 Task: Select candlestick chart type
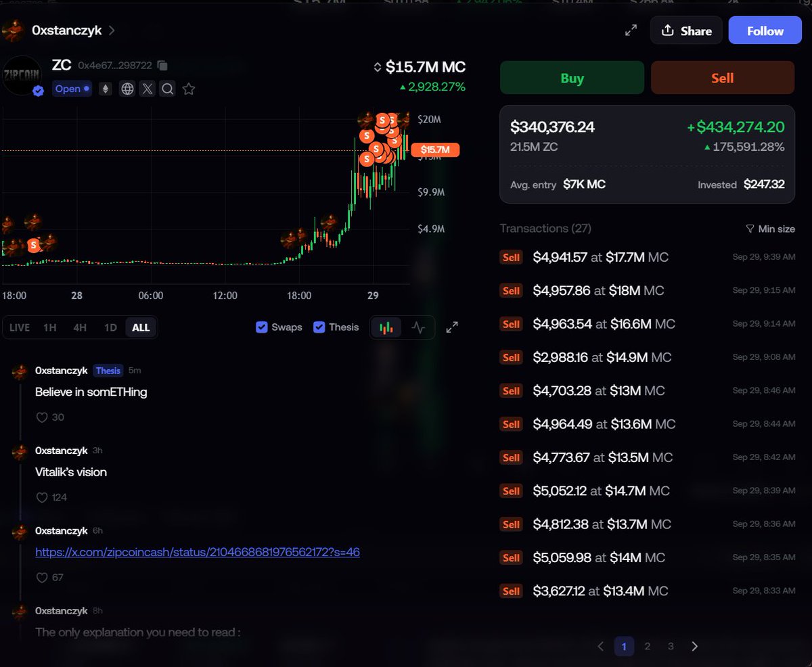point(386,327)
